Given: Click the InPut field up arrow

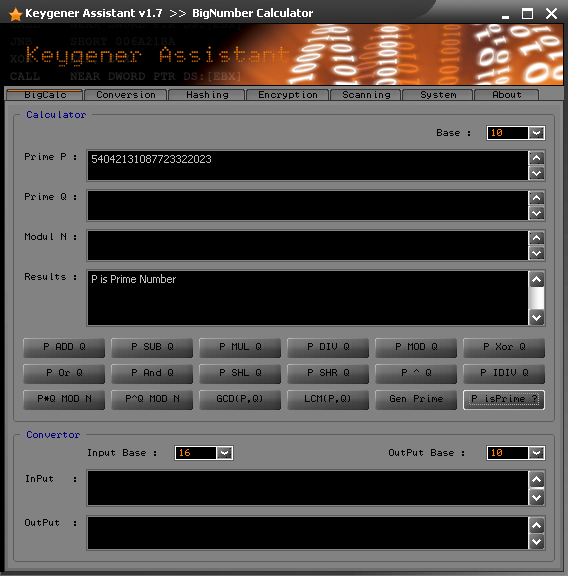Looking at the screenshot, I should click(x=536, y=479).
